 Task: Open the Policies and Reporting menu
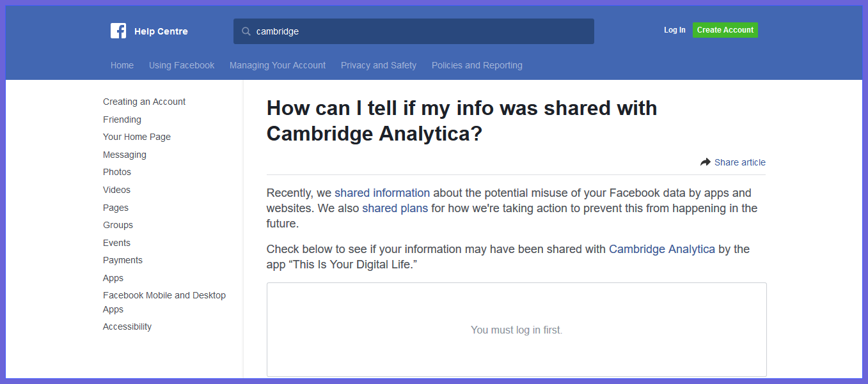click(477, 65)
